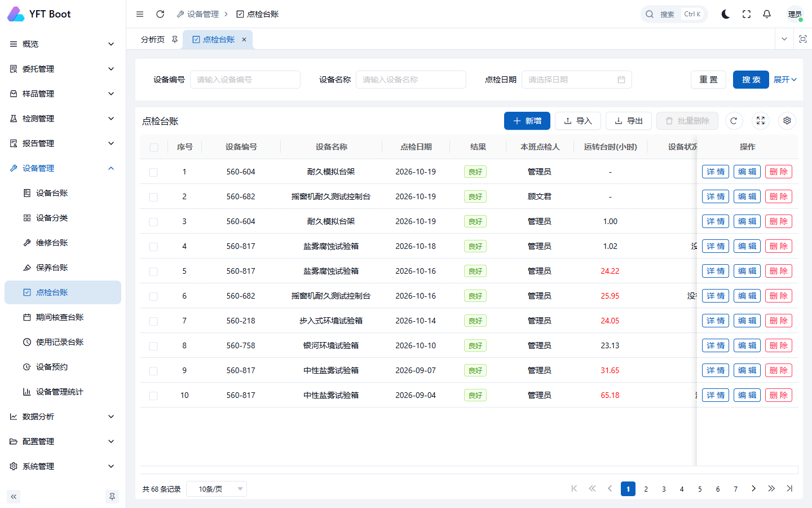
Task: Switch to dark mode moon icon
Action: tap(726, 14)
